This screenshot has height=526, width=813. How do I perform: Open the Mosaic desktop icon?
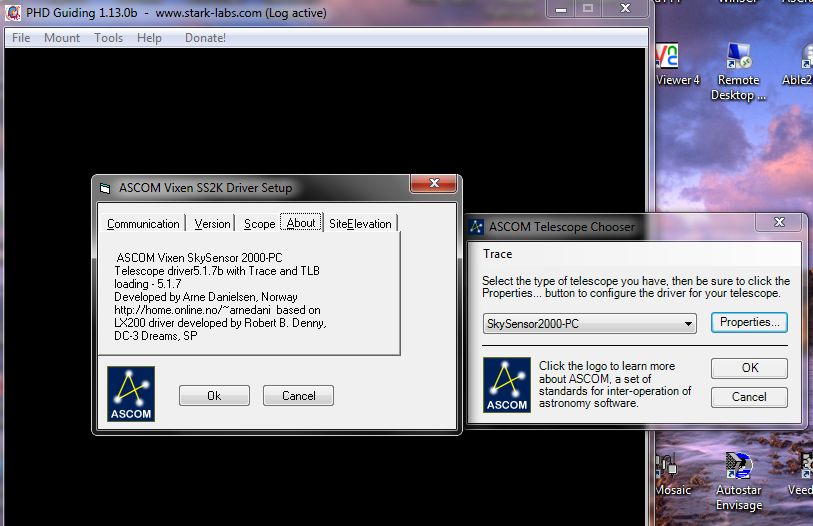[672, 475]
